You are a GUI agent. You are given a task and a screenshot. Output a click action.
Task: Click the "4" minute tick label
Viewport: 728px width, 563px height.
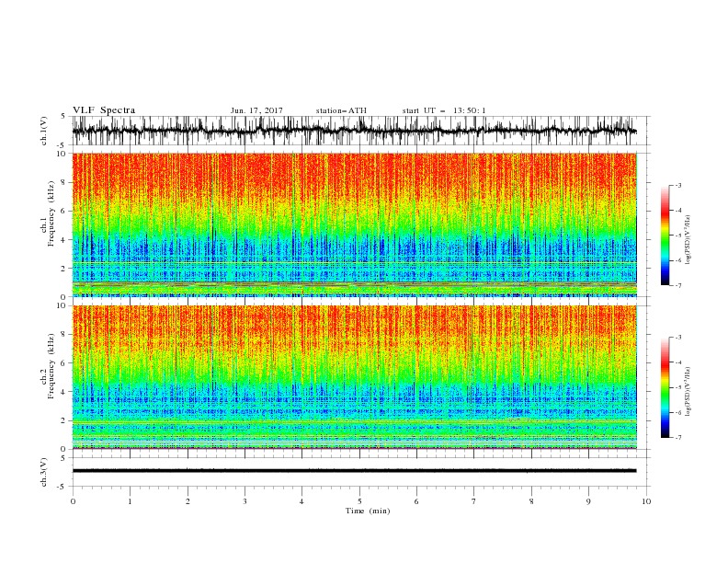[301, 501]
